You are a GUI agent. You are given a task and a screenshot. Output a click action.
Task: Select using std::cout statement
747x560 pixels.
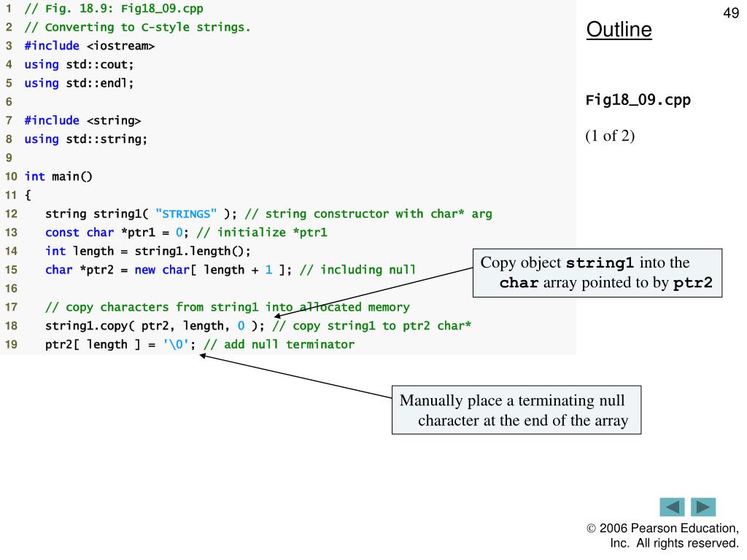79,64
